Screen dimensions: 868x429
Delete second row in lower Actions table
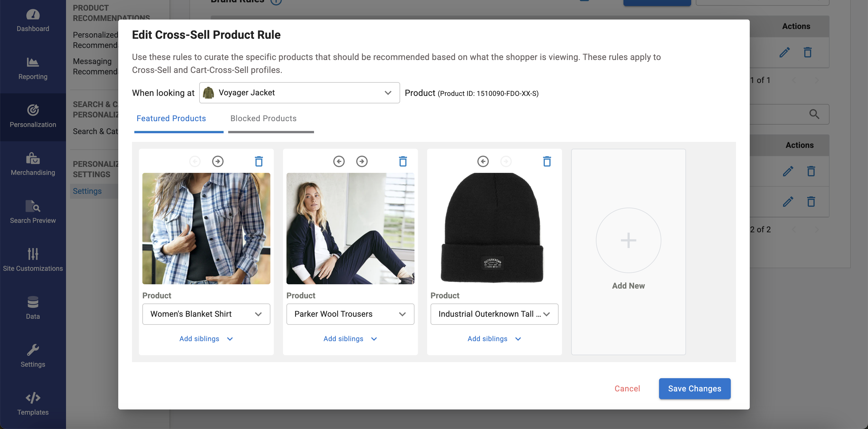(811, 202)
